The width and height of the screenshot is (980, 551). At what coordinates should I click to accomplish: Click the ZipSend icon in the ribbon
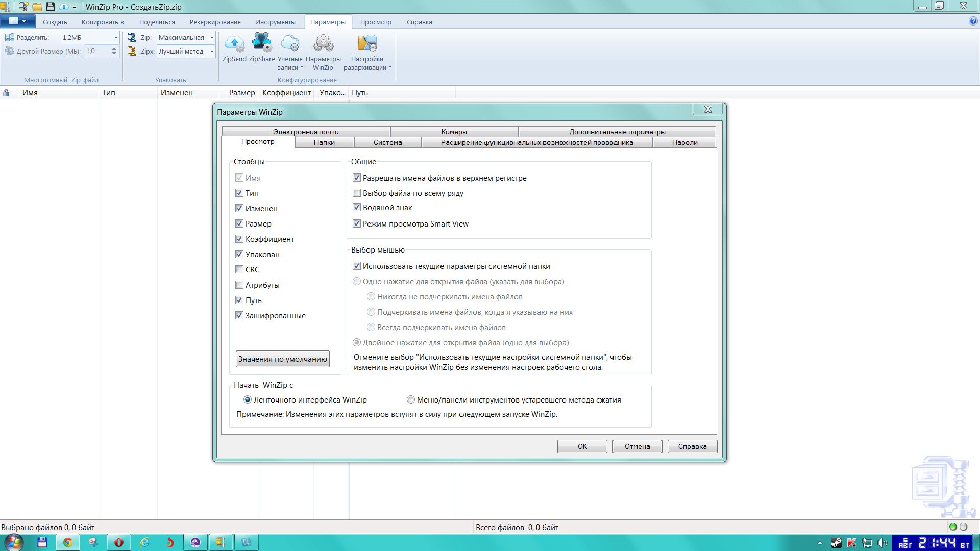click(234, 44)
